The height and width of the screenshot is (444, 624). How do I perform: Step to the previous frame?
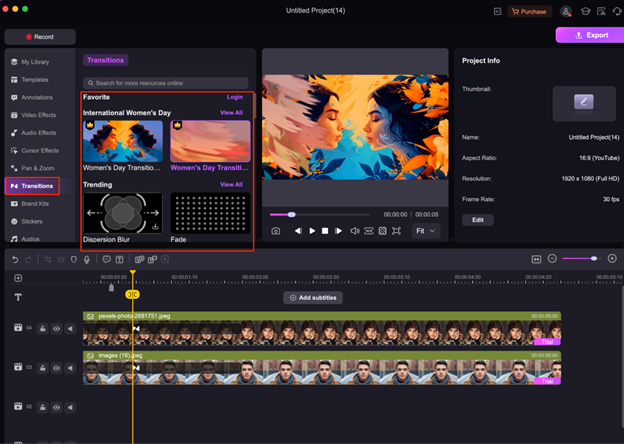pyautogui.click(x=298, y=231)
